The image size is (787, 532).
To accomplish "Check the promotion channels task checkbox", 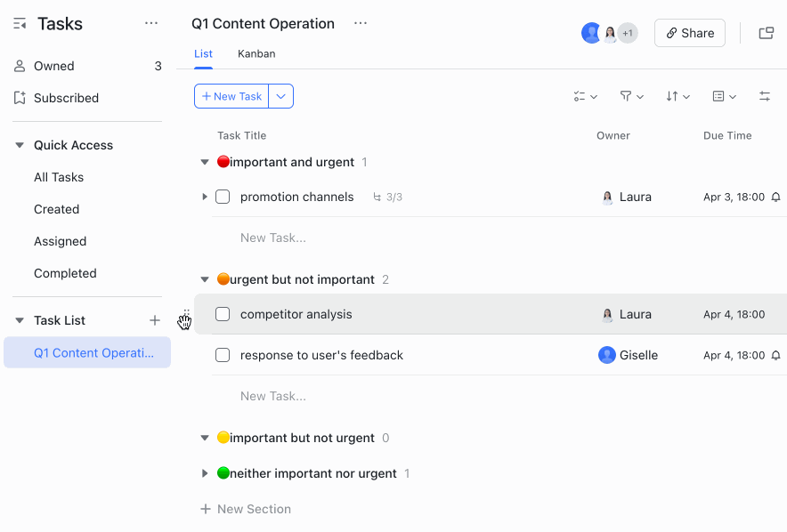I will [x=223, y=197].
